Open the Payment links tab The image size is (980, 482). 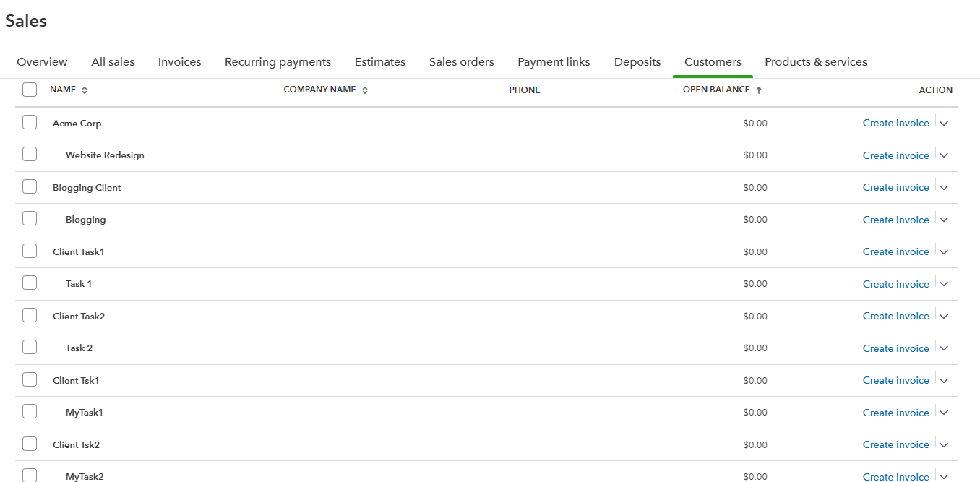[554, 62]
